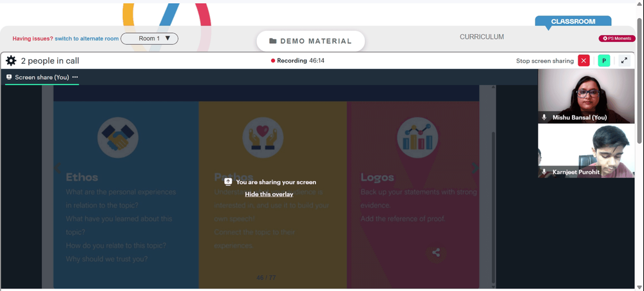Click the 2 people in call label
Image resolution: width=644 pixels, height=291 pixels.
coord(50,61)
